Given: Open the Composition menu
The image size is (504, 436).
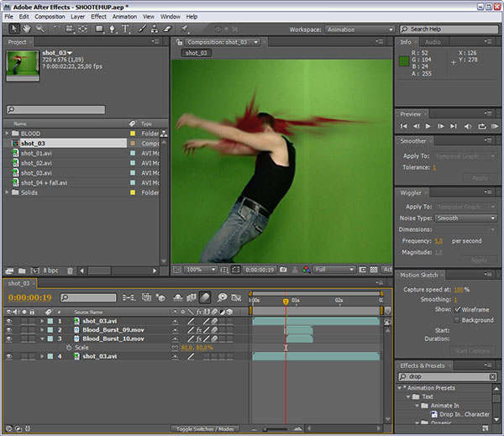Looking at the screenshot, I should (50, 16).
